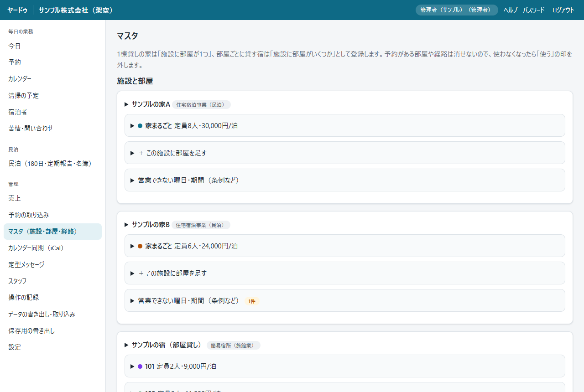
Task: Click the 管理者（サンプル）（管理者） user badge
Action: (457, 10)
